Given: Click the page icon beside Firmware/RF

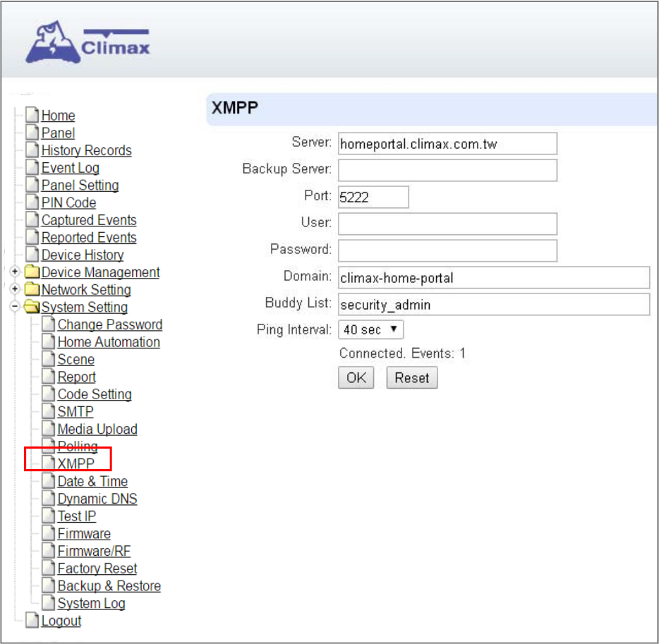Looking at the screenshot, I should 49,551.
